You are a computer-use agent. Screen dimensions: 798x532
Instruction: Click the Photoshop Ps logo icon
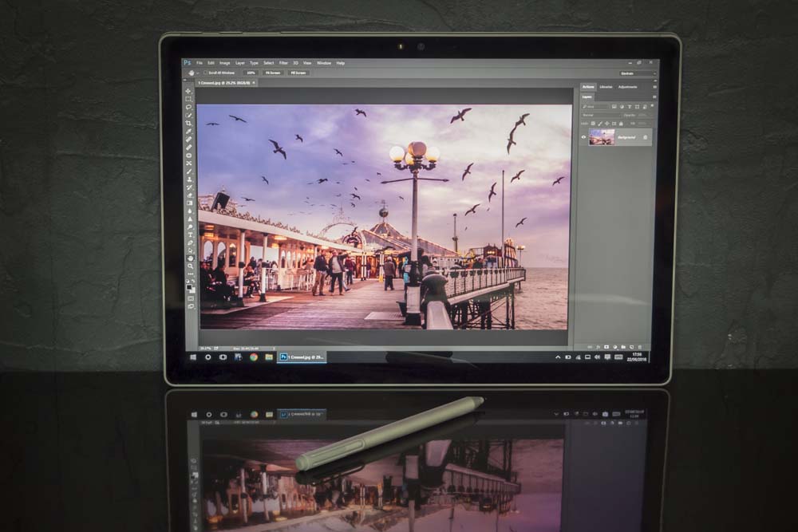click(187, 62)
